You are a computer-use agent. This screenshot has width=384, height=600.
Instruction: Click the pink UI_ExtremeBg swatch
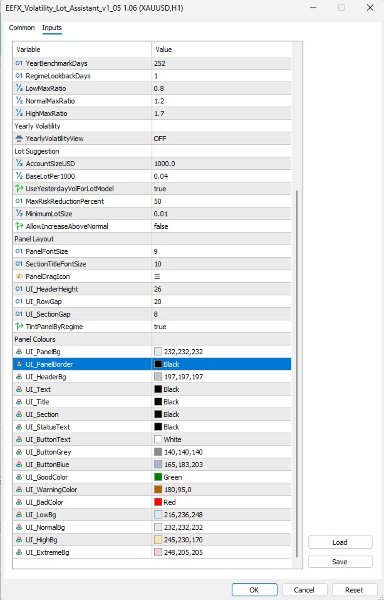158,553
